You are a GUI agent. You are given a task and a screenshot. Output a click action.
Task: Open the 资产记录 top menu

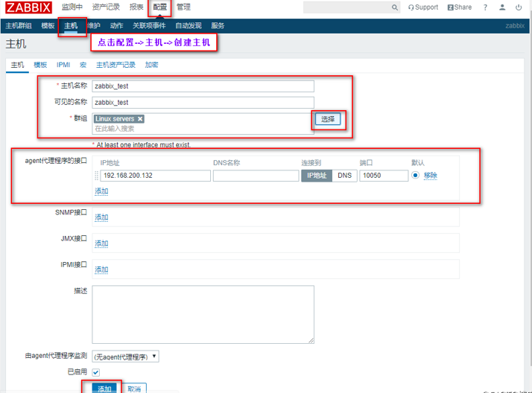[x=106, y=7]
